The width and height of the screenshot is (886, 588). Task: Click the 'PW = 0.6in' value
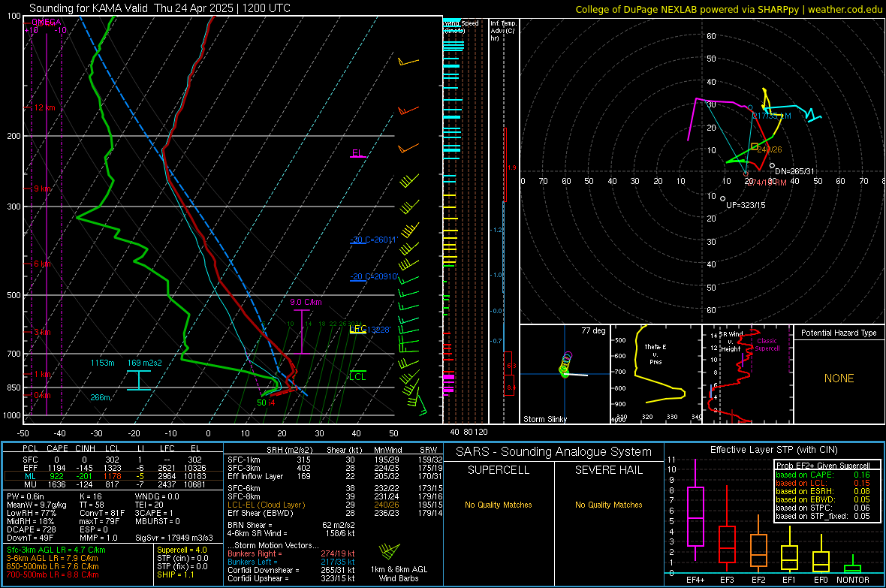click(x=26, y=496)
